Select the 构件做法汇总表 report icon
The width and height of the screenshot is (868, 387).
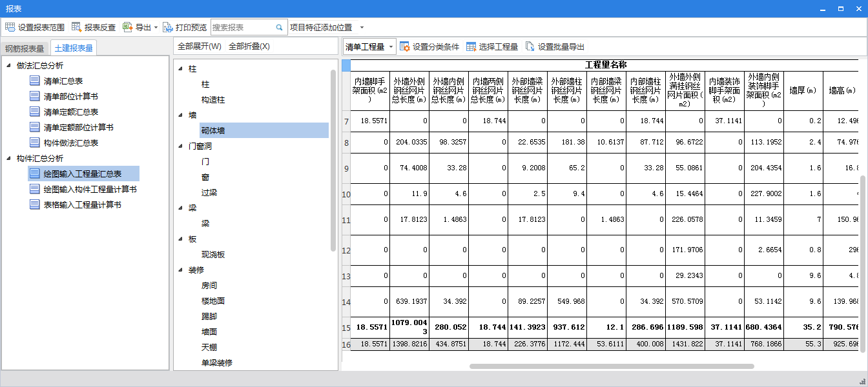coord(35,143)
